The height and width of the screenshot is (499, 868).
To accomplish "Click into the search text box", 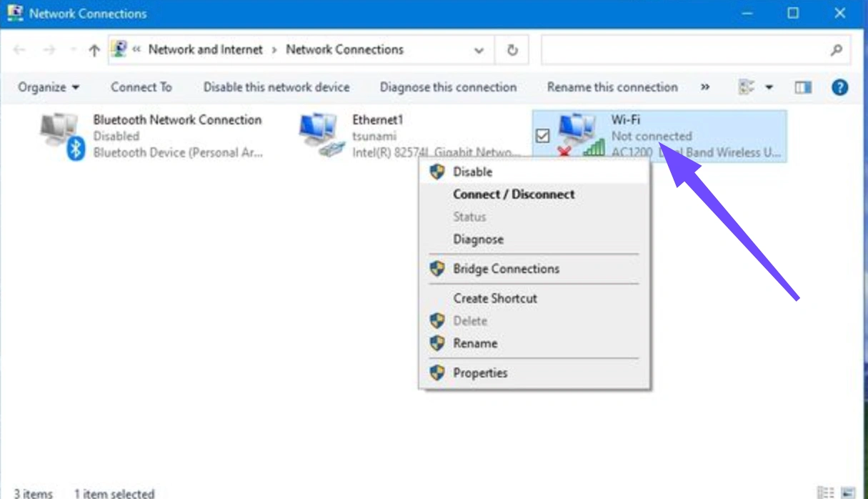I will [x=682, y=50].
